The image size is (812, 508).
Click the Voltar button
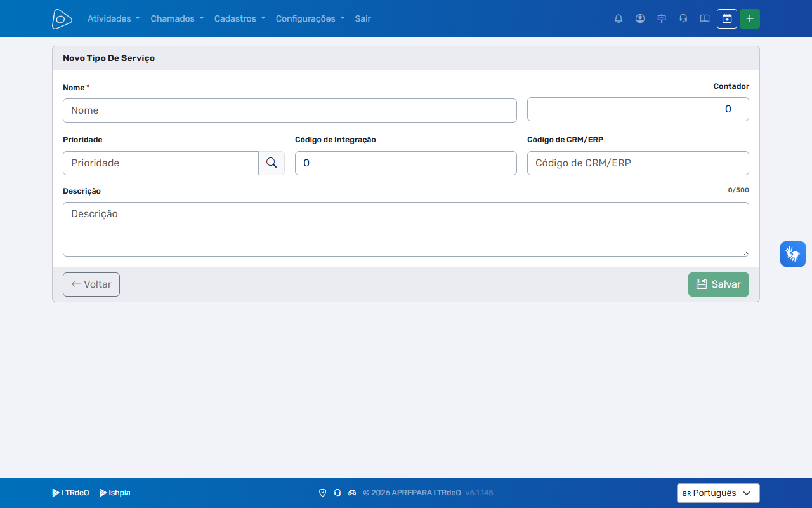91,284
